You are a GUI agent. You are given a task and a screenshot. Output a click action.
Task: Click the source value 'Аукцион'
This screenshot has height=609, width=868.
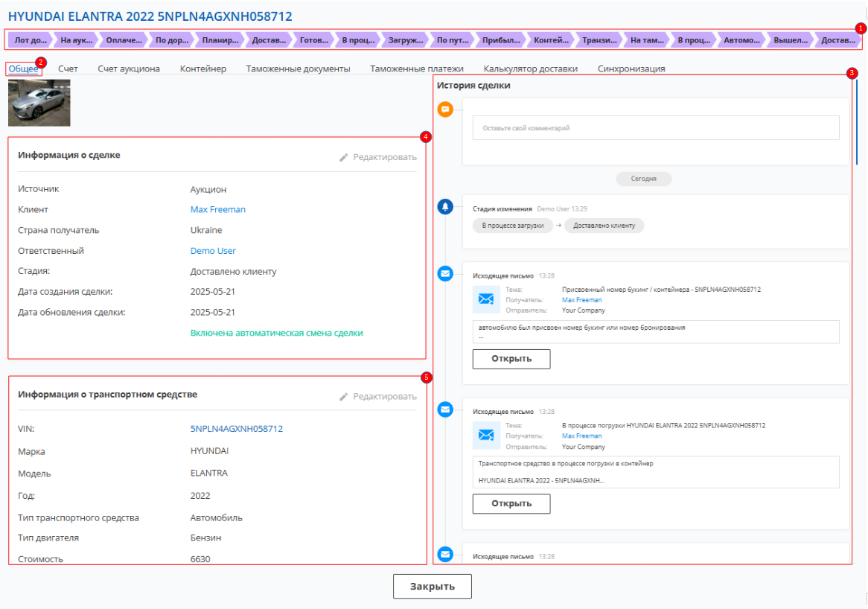pyautogui.click(x=208, y=189)
